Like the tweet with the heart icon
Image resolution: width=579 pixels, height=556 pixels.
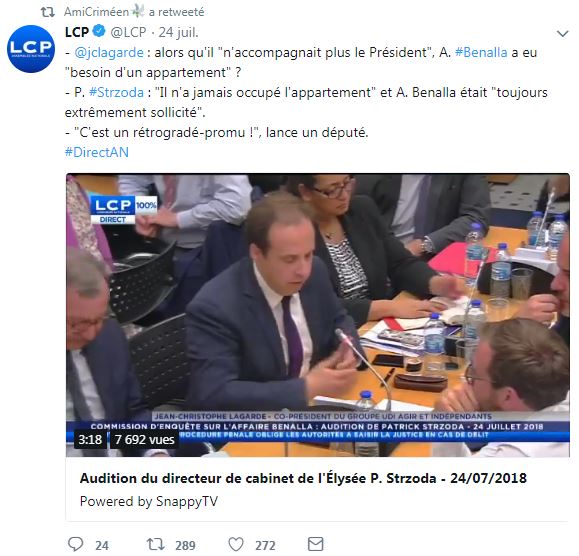(x=236, y=545)
